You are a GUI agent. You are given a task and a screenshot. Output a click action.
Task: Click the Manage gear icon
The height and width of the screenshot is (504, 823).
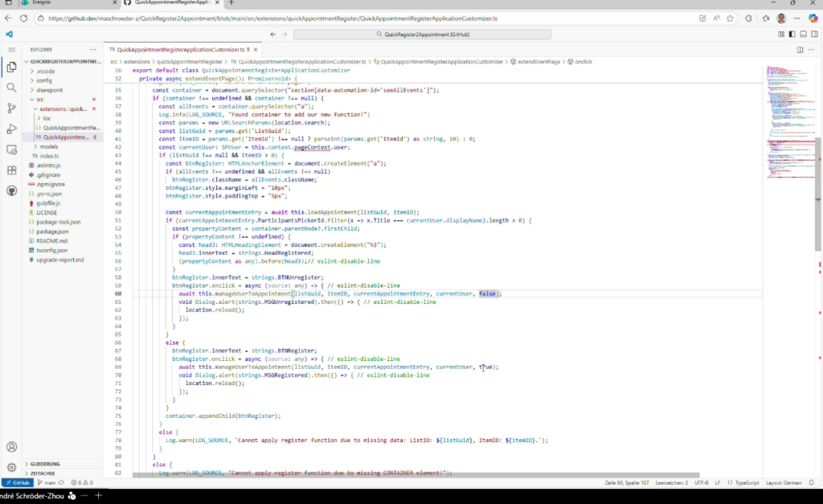click(11, 467)
